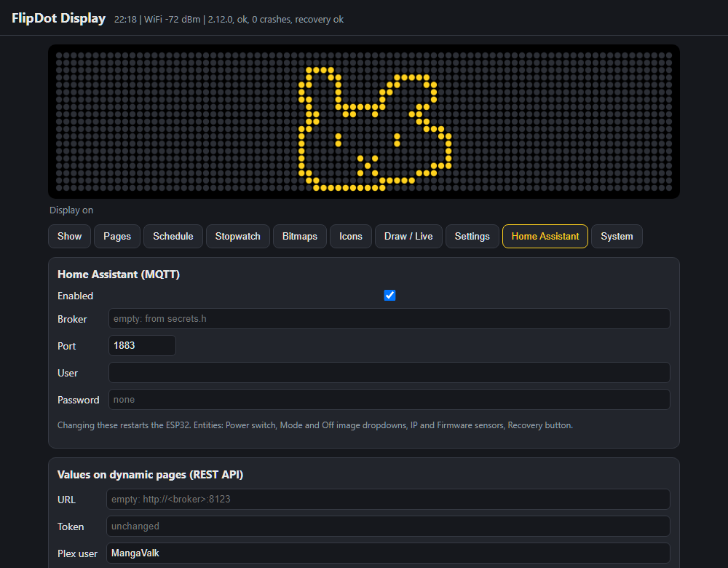The width and height of the screenshot is (728, 568).
Task: Switch to Draw / Live tab
Action: pos(408,237)
